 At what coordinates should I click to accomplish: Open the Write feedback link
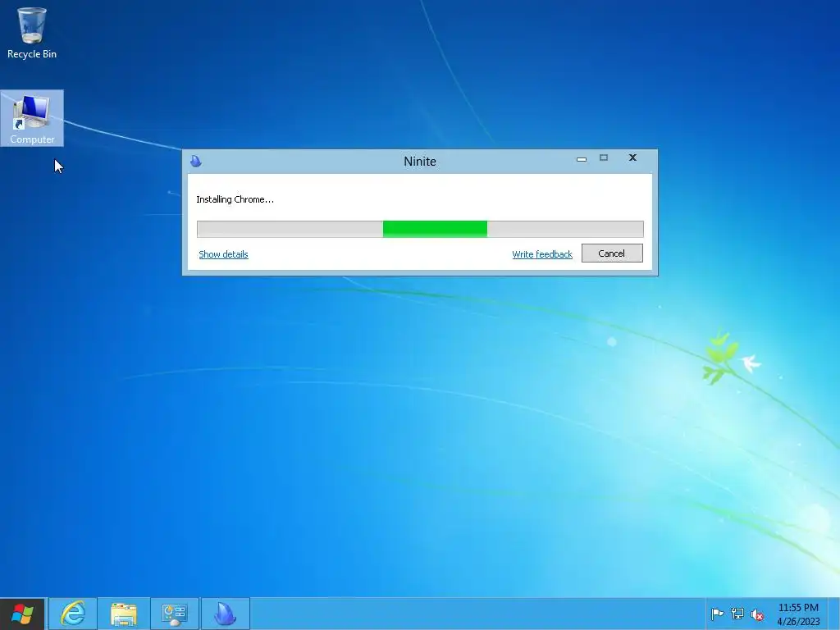pos(542,254)
